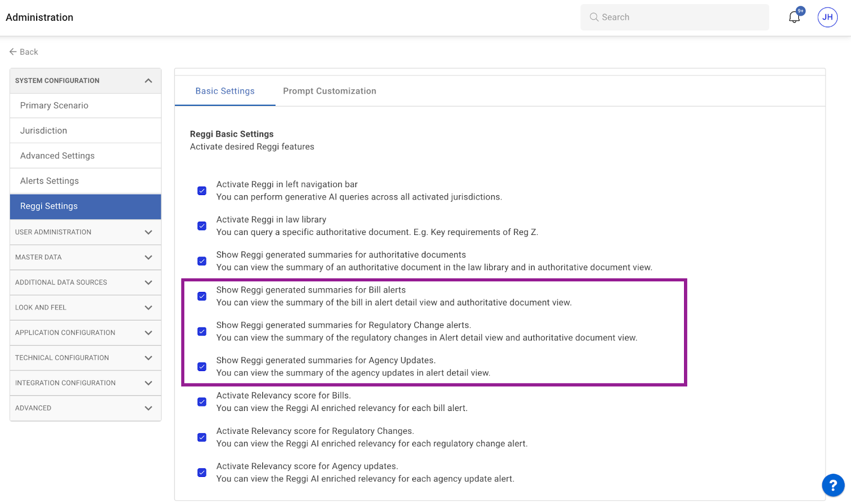Click the back arrow icon

click(13, 52)
